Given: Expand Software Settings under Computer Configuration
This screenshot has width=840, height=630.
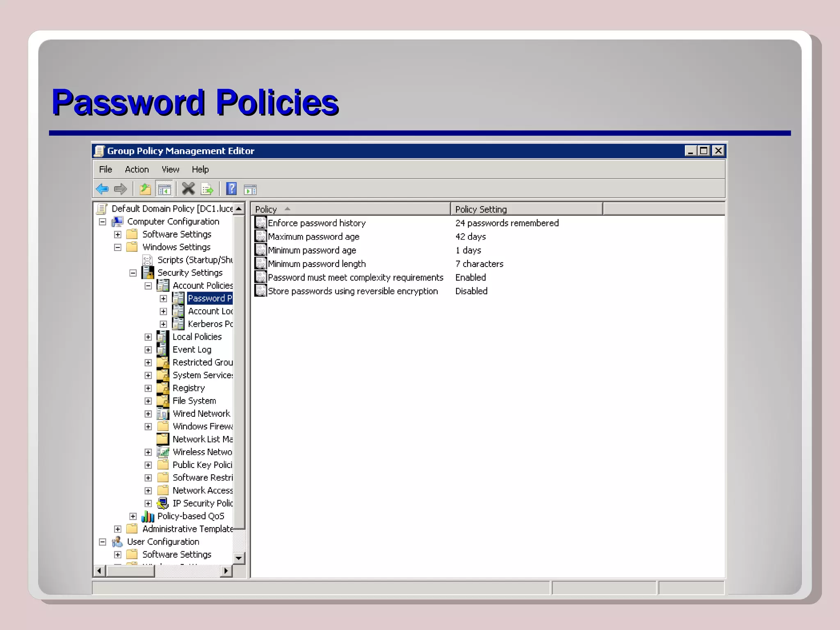Looking at the screenshot, I should point(118,235).
